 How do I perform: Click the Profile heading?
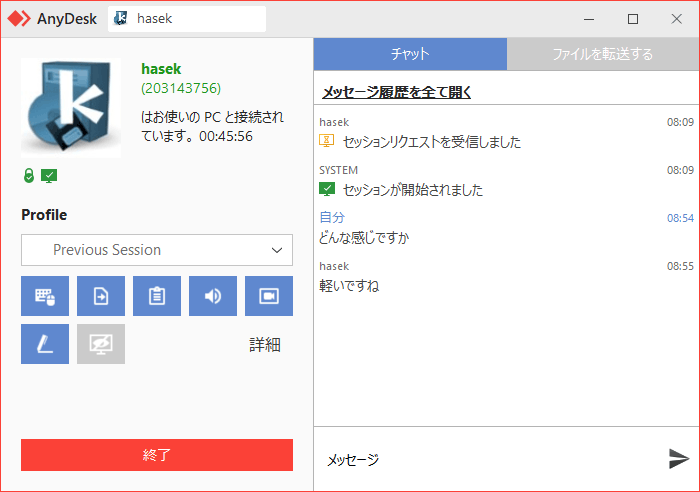coord(44,215)
